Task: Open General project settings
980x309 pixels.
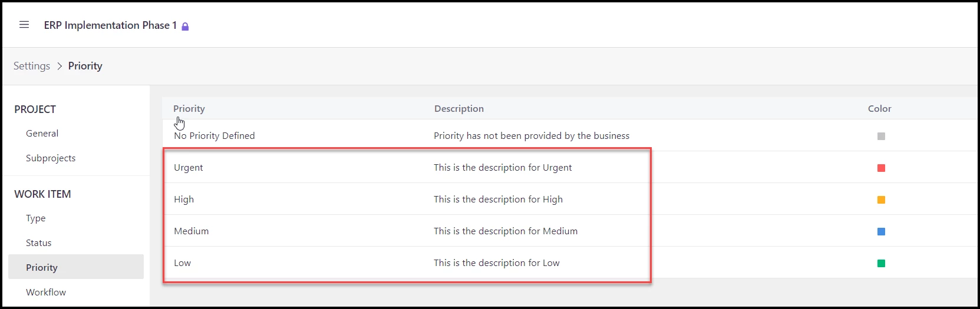Action: (x=42, y=134)
